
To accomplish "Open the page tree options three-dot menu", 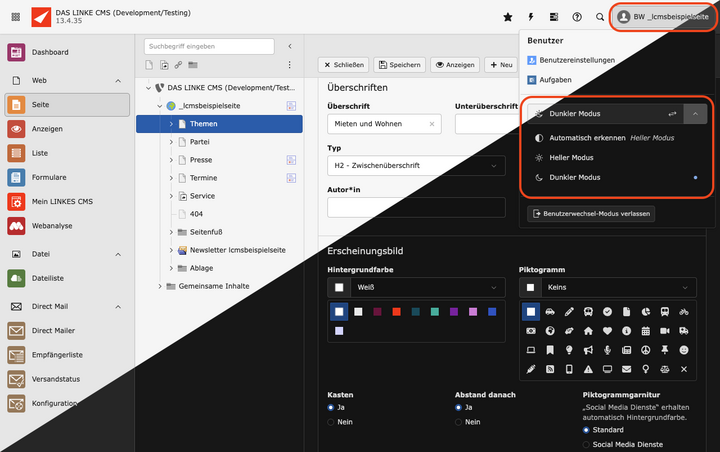I will point(289,65).
